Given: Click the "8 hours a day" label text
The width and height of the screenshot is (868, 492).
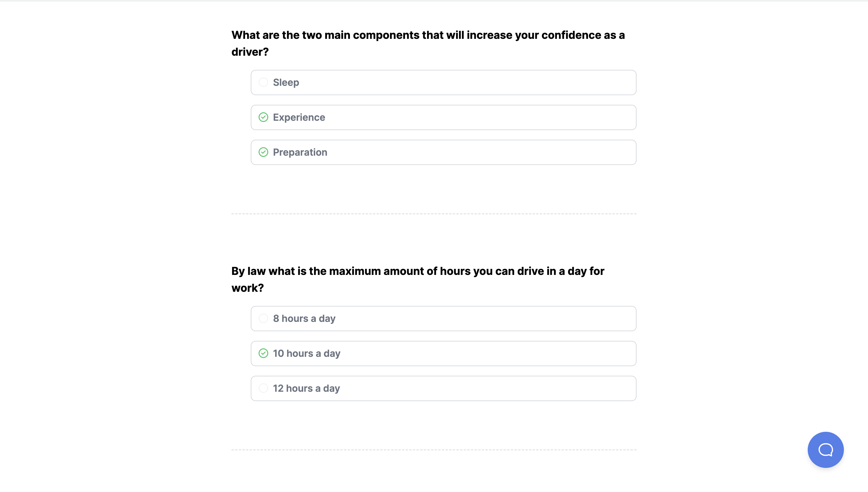Looking at the screenshot, I should point(304,318).
